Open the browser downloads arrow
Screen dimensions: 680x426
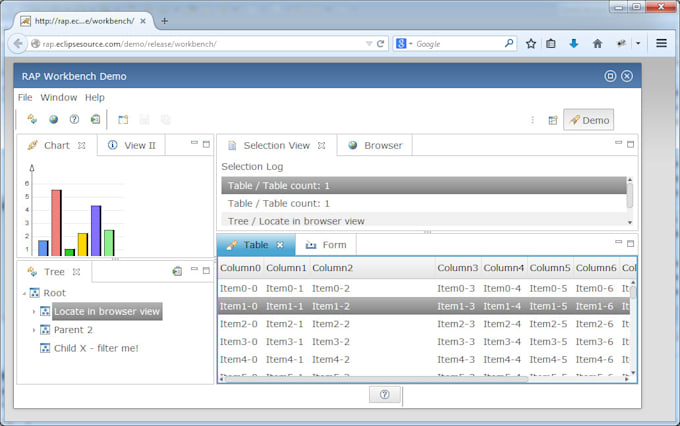(x=574, y=43)
